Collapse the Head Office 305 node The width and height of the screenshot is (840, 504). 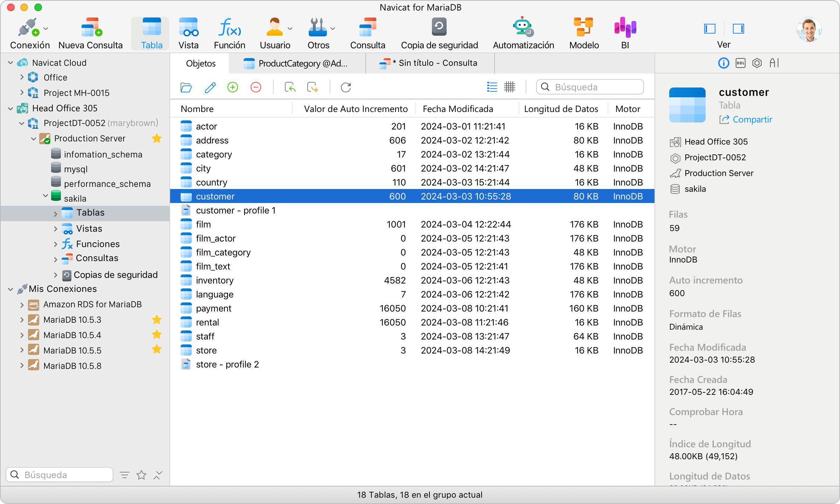pos(10,108)
